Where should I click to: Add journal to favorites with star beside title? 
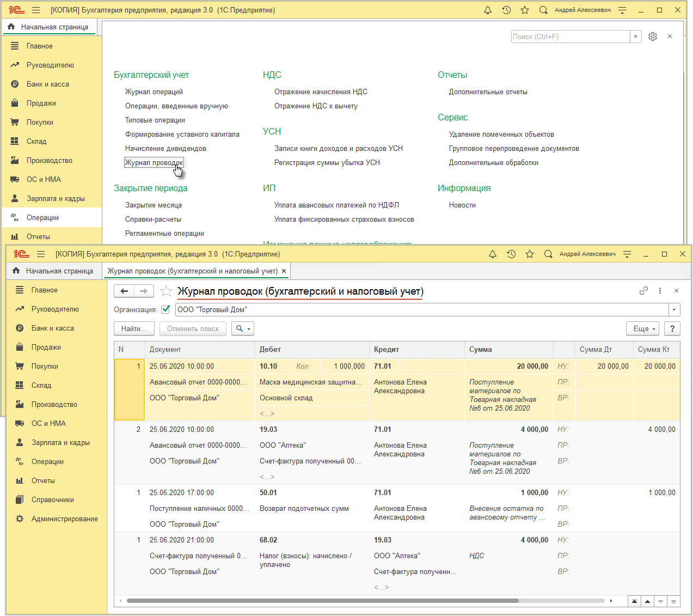tap(166, 291)
